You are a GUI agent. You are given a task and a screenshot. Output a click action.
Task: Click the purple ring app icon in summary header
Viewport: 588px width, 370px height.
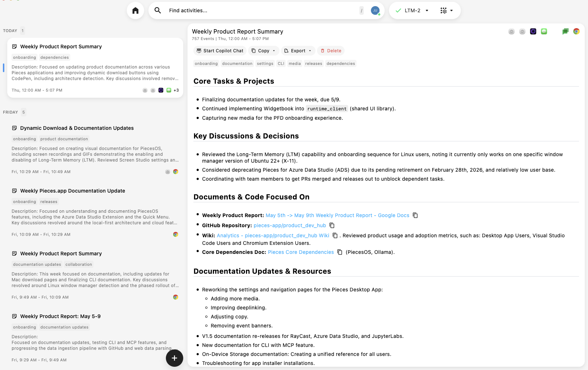pos(533,31)
